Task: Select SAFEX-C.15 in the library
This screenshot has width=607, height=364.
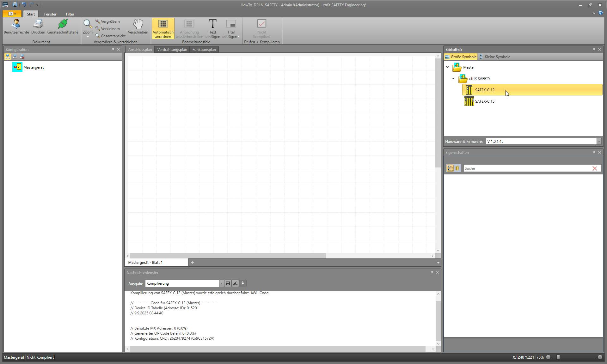Action: pyautogui.click(x=484, y=101)
